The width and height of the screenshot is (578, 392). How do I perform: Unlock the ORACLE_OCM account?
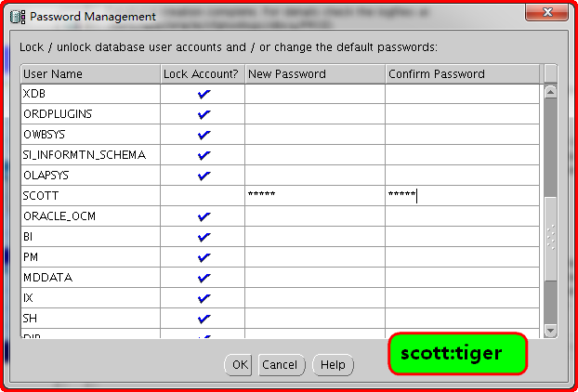[x=204, y=216]
